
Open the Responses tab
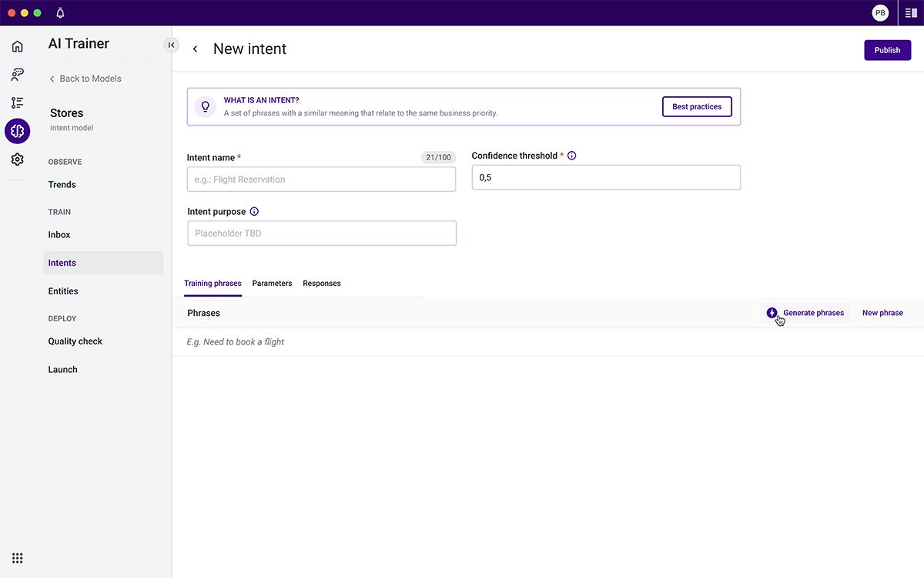point(322,283)
